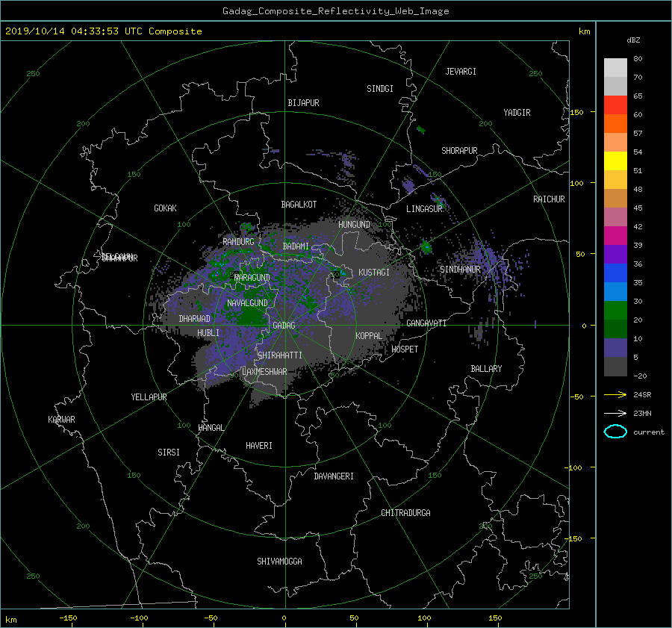Select the KARWAR coastal label
The image size is (672, 628).
coord(61,420)
